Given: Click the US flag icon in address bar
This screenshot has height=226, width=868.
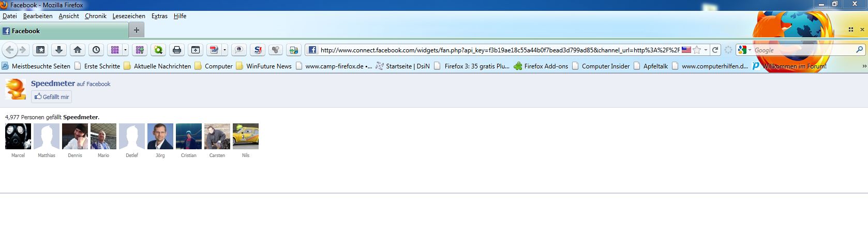Looking at the screenshot, I should [x=686, y=50].
